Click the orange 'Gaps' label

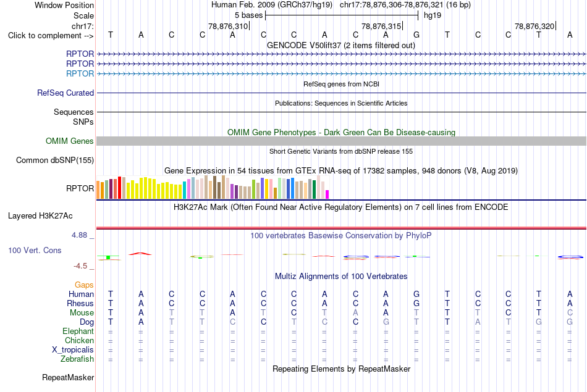click(84, 285)
